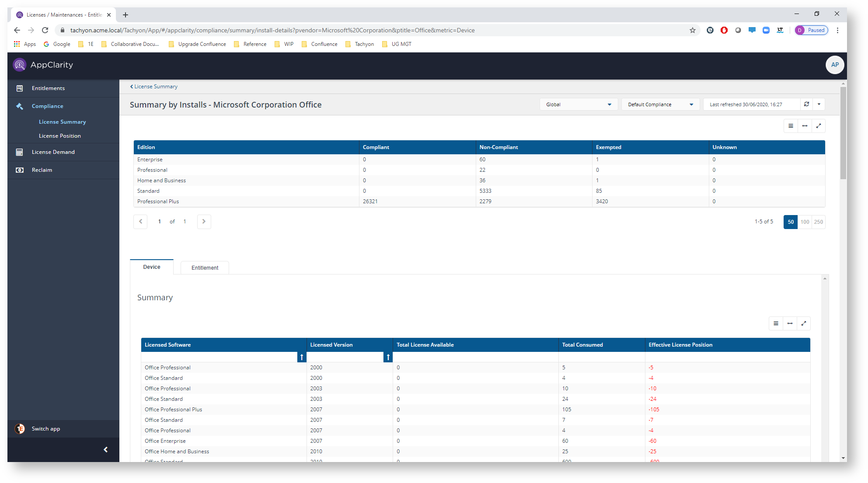Switch to the Device tab
Viewport: 868px width, 483px height.
(152, 267)
